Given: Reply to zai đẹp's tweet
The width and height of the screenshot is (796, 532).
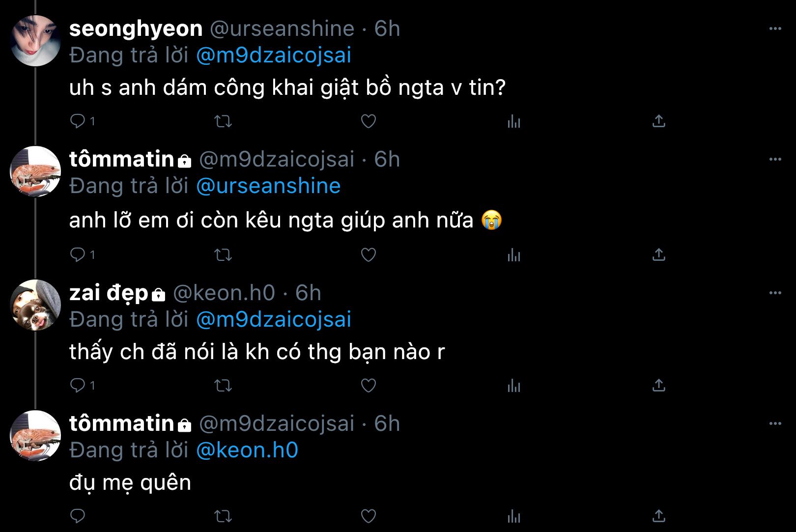Looking at the screenshot, I should (78, 386).
